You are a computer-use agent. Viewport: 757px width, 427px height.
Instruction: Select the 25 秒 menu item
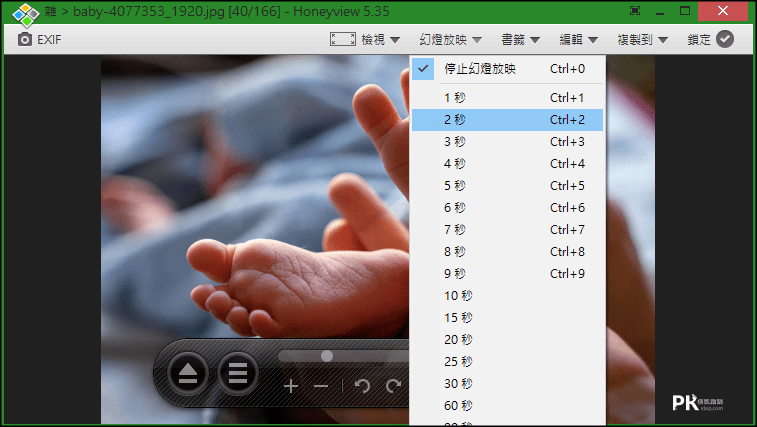tap(507, 361)
